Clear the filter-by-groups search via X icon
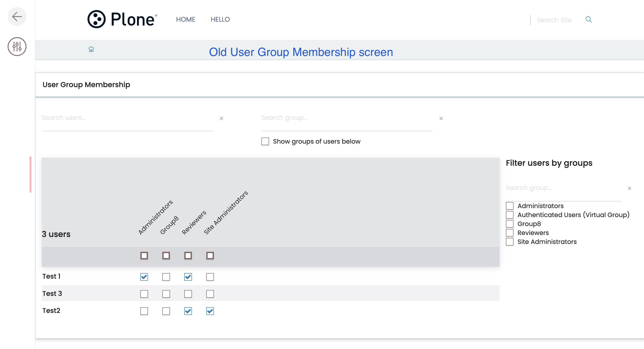This screenshot has width=644, height=349. tap(630, 188)
